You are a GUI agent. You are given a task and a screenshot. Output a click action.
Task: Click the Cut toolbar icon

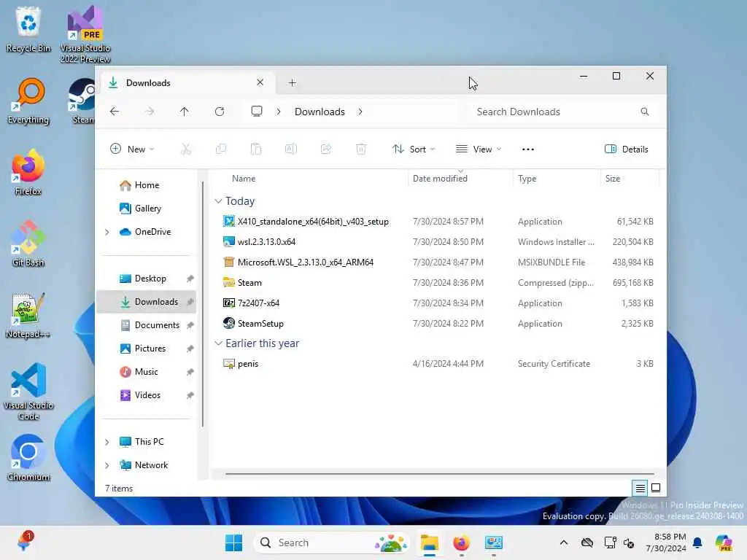pyautogui.click(x=186, y=149)
